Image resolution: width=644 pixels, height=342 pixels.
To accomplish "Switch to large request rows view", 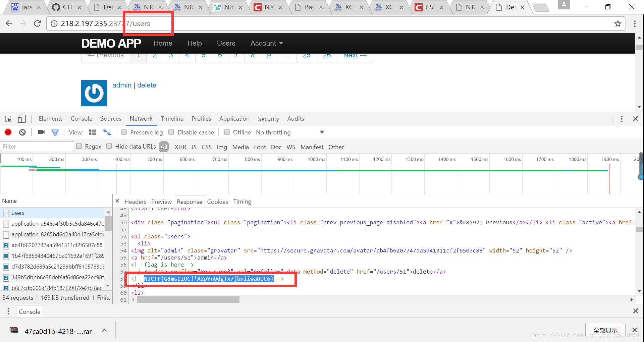I will (x=93, y=132).
